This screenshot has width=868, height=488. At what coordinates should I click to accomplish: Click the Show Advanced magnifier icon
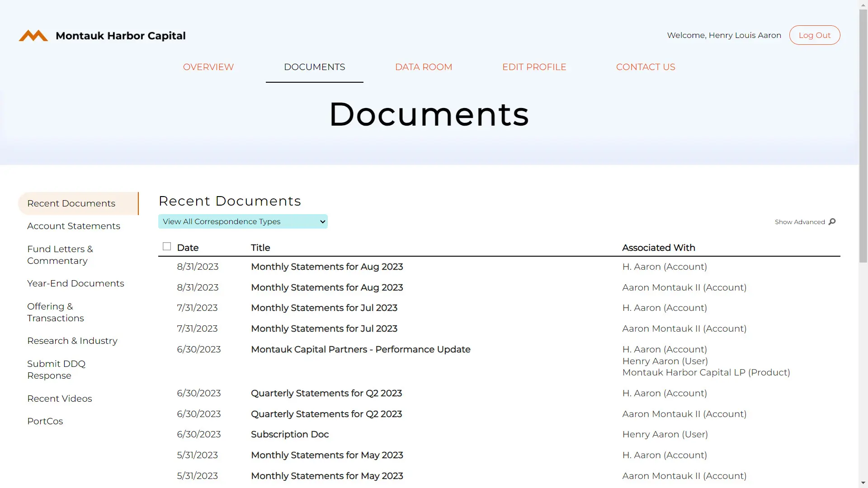coord(832,221)
